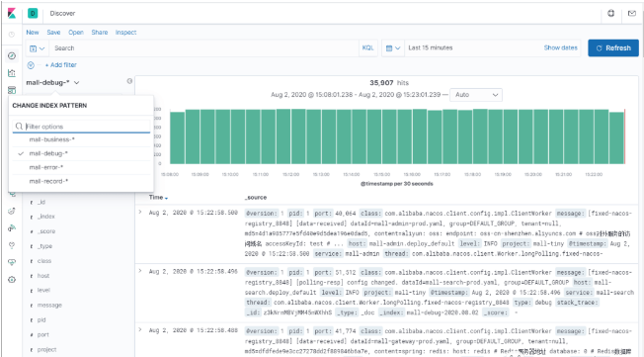The image size is (644, 357).
Task: Click Show dates link
Action: coord(561,47)
